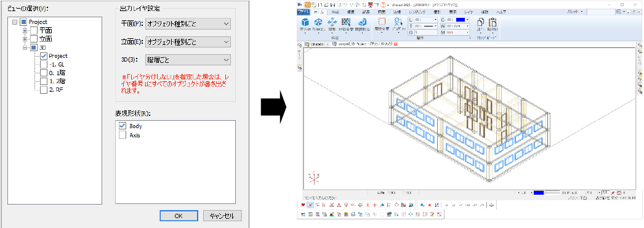Viewport: 644px width, 228px height.
Task: Click the キャンセル button
Action: [222, 216]
